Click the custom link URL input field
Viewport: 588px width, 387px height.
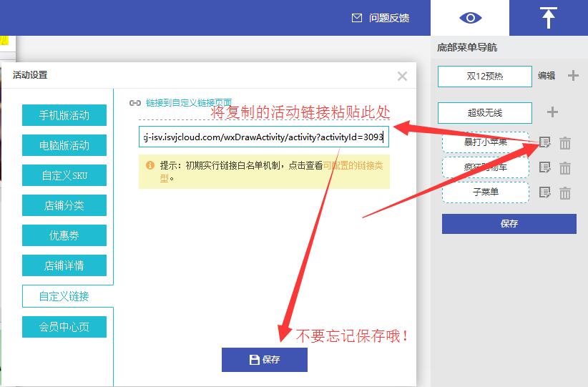click(264, 136)
